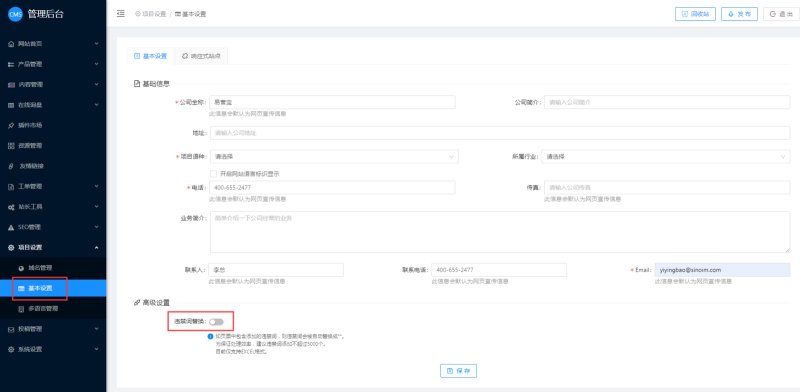Open 网站首页 from the sidebar home icon
The height and width of the screenshot is (392, 800).
(x=11, y=44)
